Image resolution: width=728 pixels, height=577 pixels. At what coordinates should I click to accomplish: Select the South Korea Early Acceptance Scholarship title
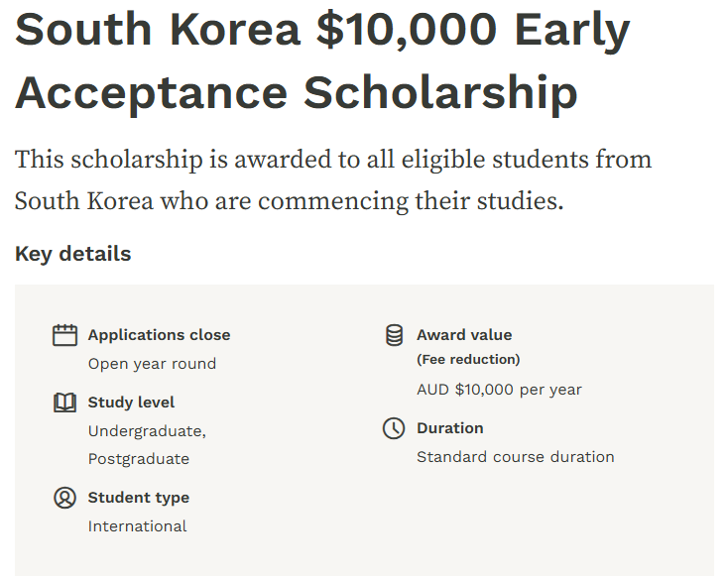(x=322, y=60)
